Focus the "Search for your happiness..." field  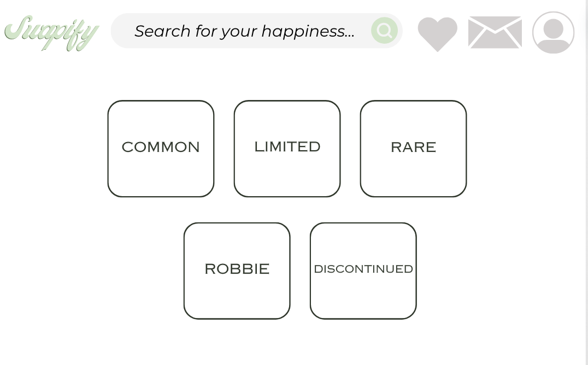pyautogui.click(x=256, y=31)
